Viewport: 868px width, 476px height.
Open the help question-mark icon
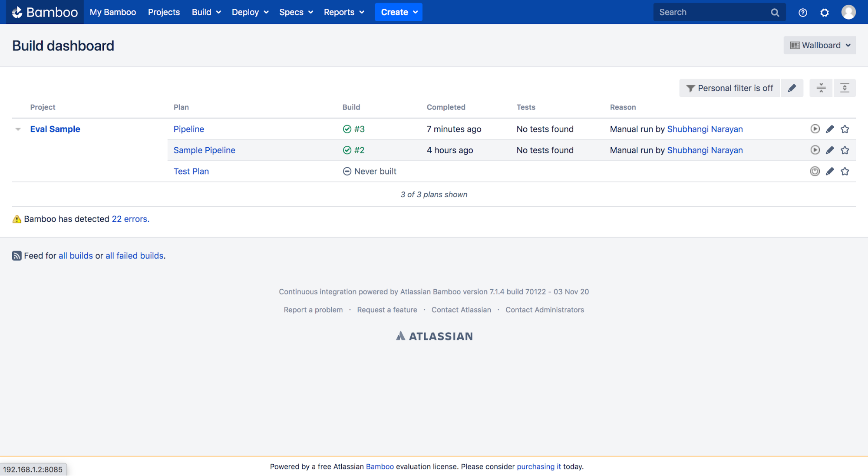pyautogui.click(x=802, y=13)
